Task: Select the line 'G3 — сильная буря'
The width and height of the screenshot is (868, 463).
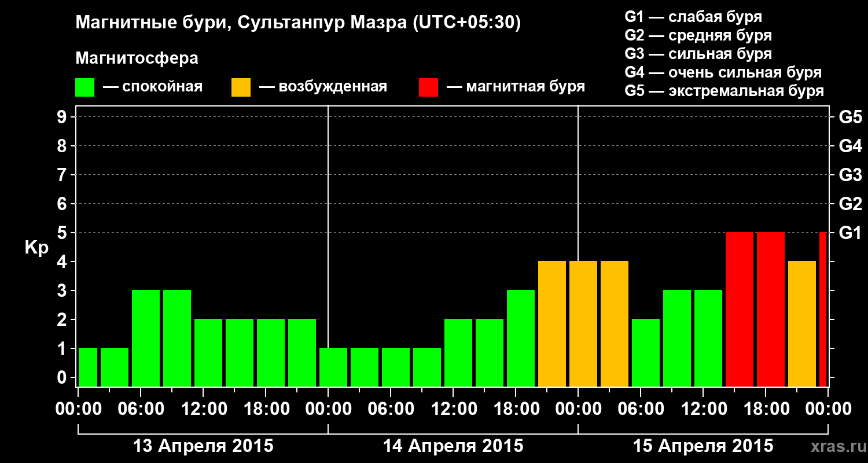Action: (698, 53)
